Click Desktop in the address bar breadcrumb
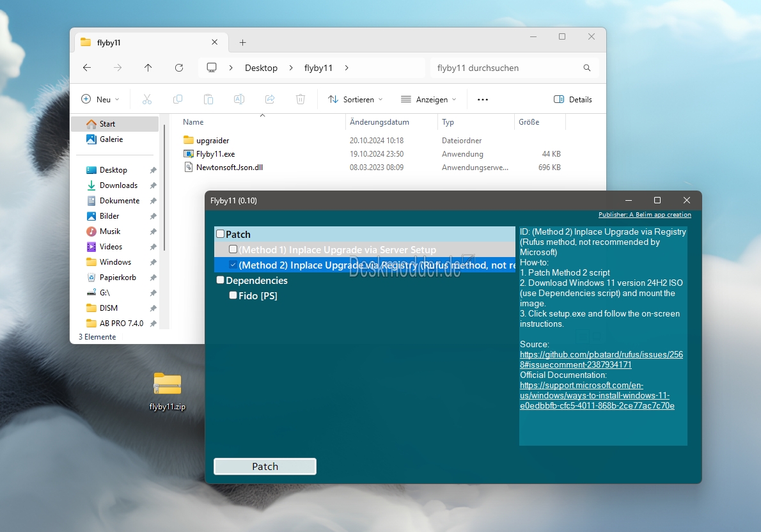This screenshot has height=532, width=761. [261, 68]
